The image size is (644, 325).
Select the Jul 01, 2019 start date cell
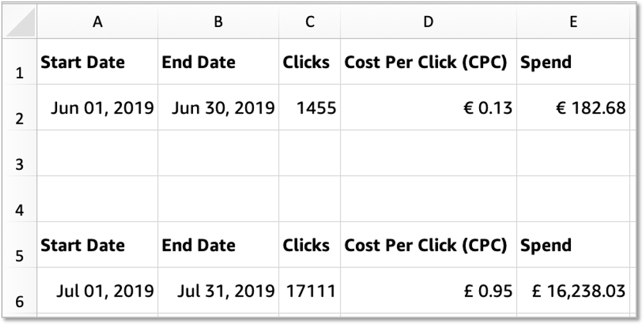tap(97, 291)
